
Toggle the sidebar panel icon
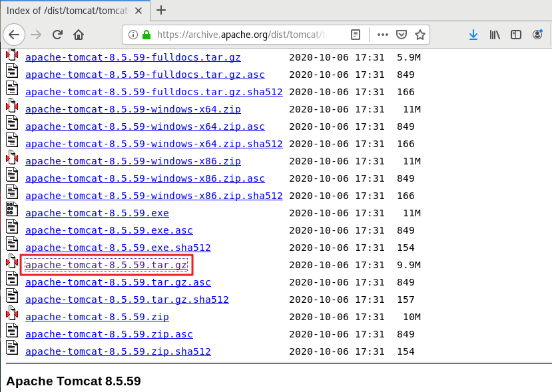516,35
